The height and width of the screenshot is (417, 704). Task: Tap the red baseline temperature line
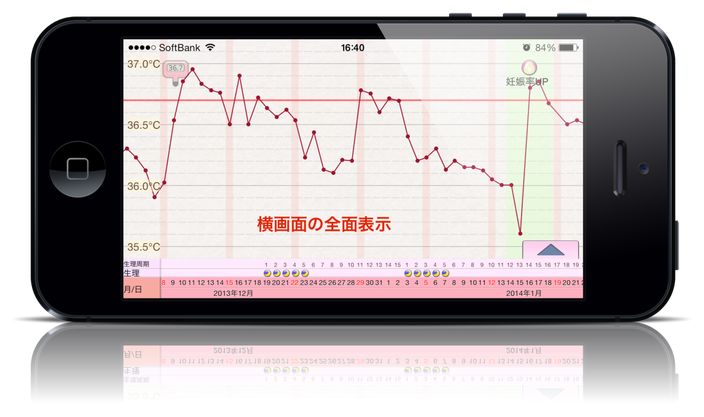tap(353, 100)
